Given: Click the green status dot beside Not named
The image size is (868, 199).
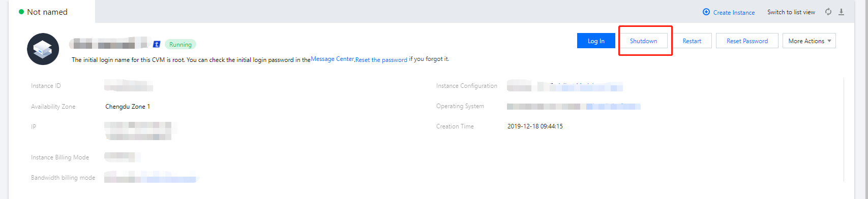Looking at the screenshot, I should (21, 12).
